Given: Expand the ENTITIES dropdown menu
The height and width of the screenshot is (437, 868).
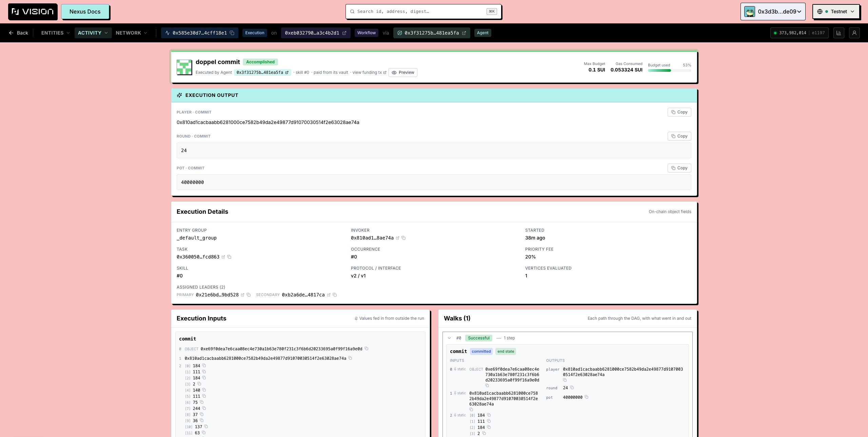Looking at the screenshot, I should (55, 33).
